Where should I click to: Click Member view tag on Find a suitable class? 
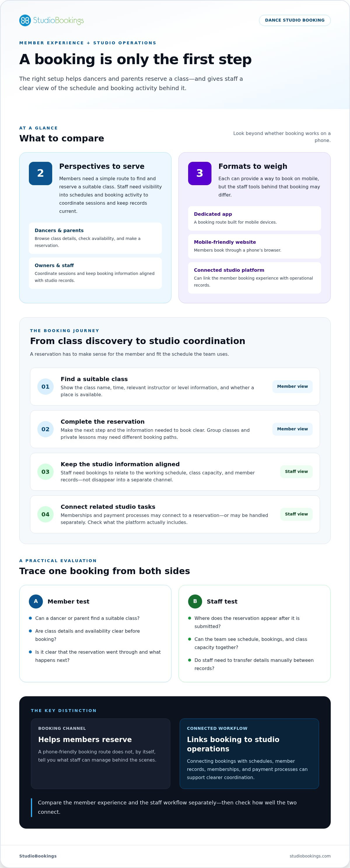click(x=292, y=387)
